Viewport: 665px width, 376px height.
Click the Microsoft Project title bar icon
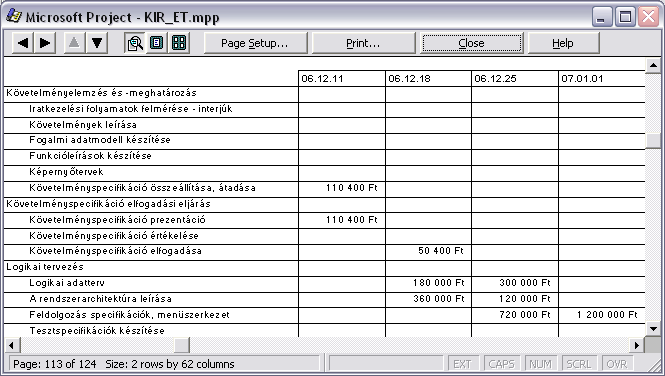click(14, 16)
